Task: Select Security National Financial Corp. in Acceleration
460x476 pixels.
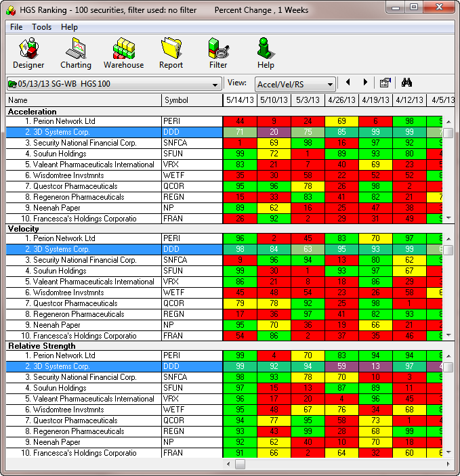Action: click(x=83, y=143)
